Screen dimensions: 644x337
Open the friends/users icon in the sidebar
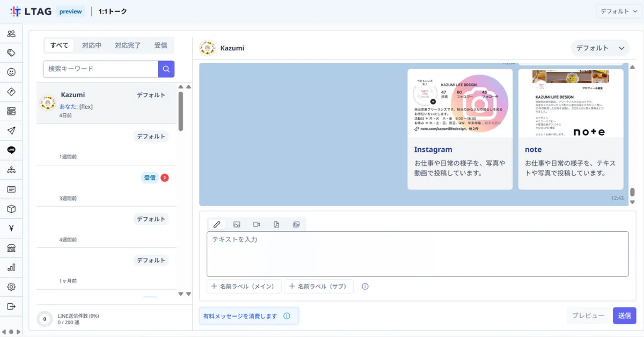(11, 34)
